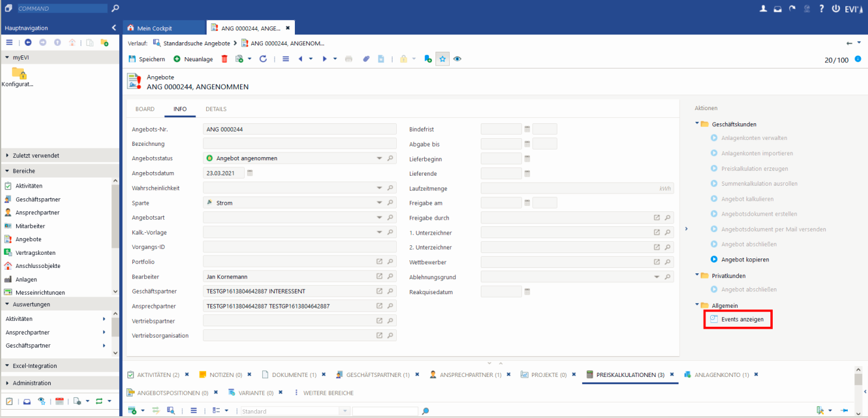Viewport: 868px width, 418px height.
Task: Click the Speichern save button
Action: pos(147,59)
